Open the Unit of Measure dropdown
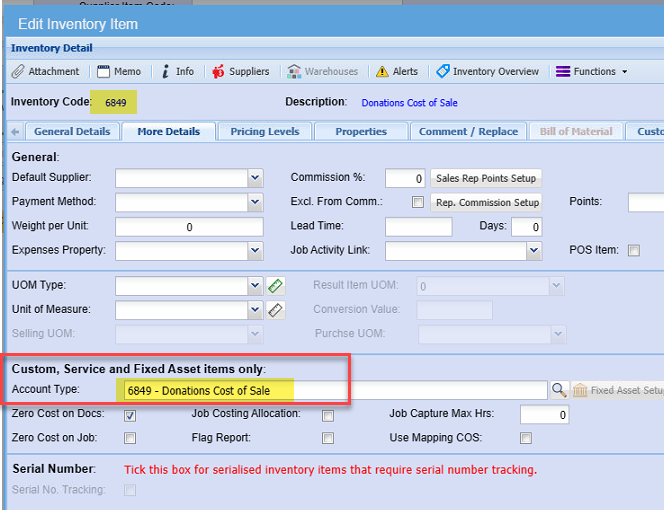This screenshot has height=510, width=664. [x=255, y=310]
